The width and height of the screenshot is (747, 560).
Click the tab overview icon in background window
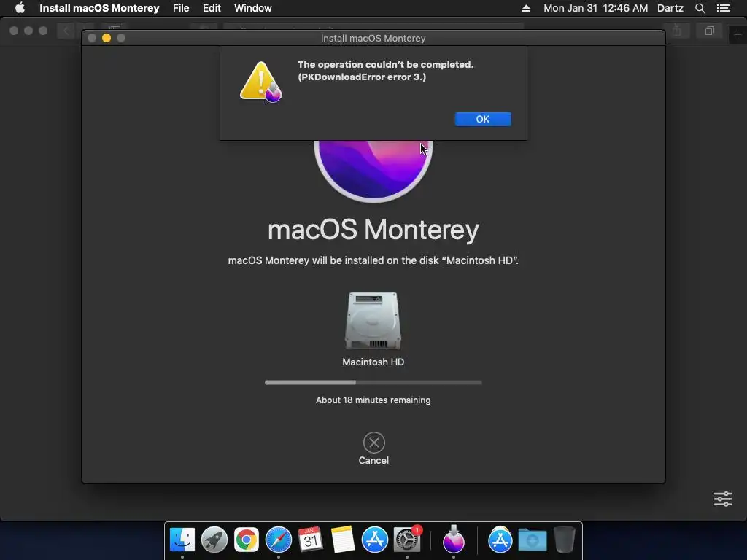[709, 31]
